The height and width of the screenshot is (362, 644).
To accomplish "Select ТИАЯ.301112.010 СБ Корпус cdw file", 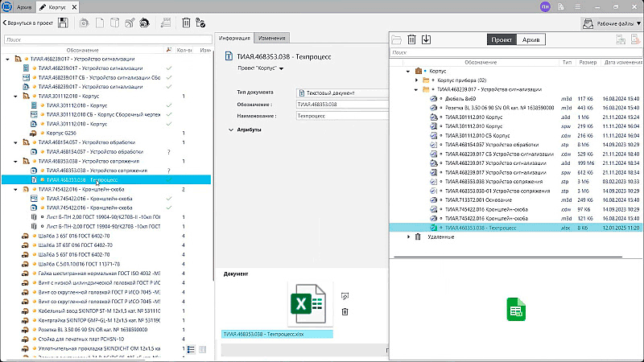I will [516, 136].
